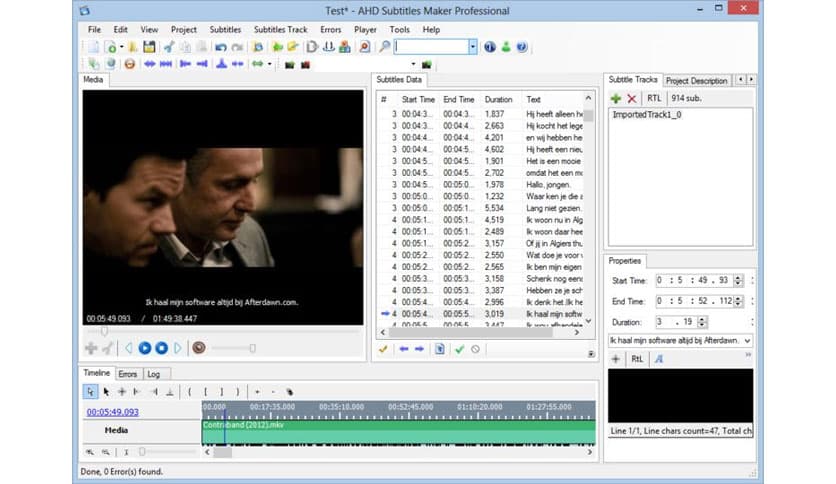Toggle RTL button in Subtitle Tracks panel
The width and height of the screenshot is (836, 484).
coord(654,98)
